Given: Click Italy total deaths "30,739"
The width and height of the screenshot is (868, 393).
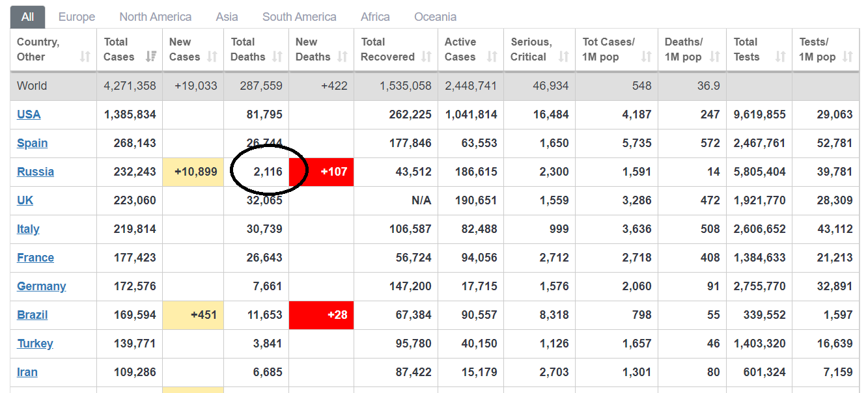Looking at the screenshot, I should (x=264, y=229).
